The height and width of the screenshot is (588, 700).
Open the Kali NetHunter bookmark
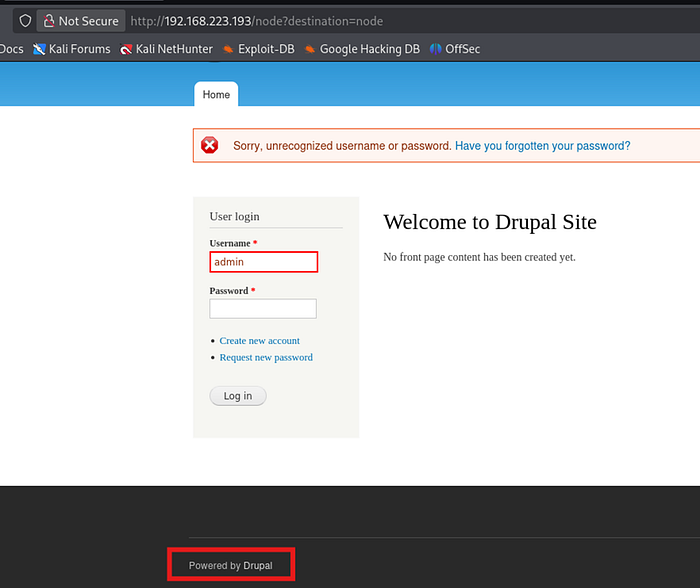(x=166, y=49)
